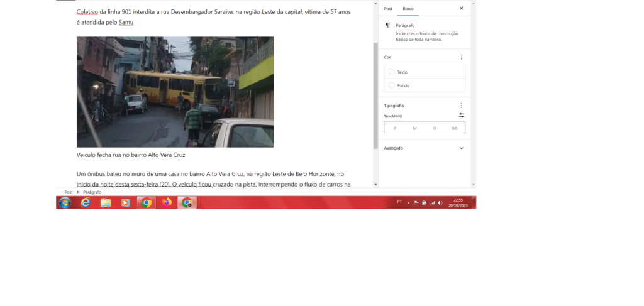The image size is (644, 306).
Task: Click the Post breadcrumb at the bottom
Action: pos(69,192)
